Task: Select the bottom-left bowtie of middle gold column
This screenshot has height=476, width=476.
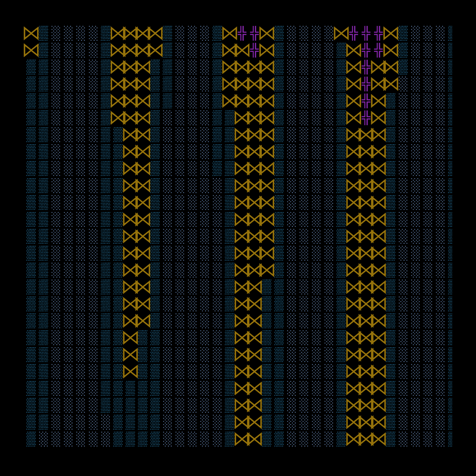Action: [242, 439]
